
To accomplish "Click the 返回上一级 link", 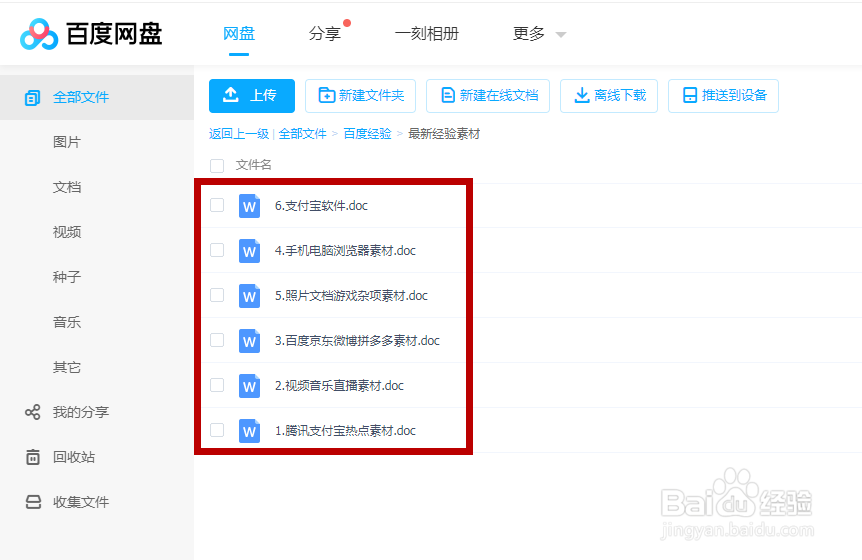I will 239,134.
